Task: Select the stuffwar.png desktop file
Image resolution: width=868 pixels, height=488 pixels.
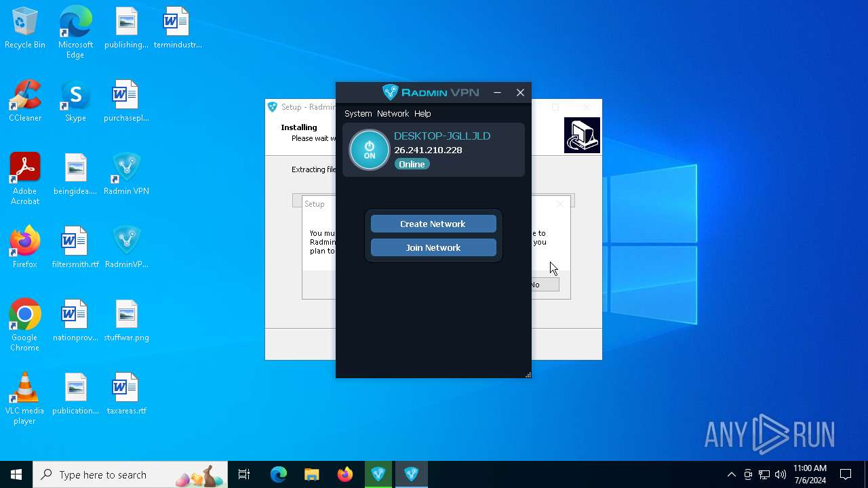Action: point(126,321)
